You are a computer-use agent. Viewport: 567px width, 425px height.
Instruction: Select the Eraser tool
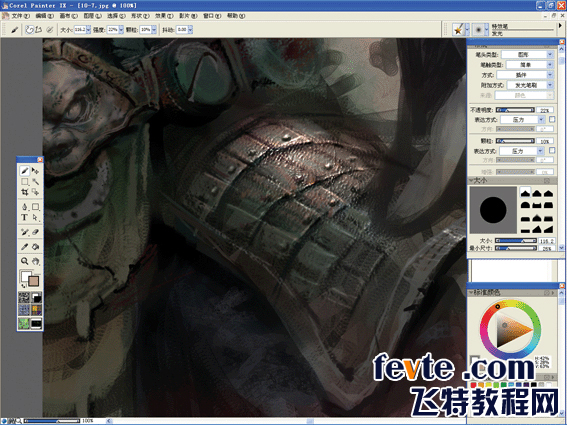pyautogui.click(x=35, y=232)
